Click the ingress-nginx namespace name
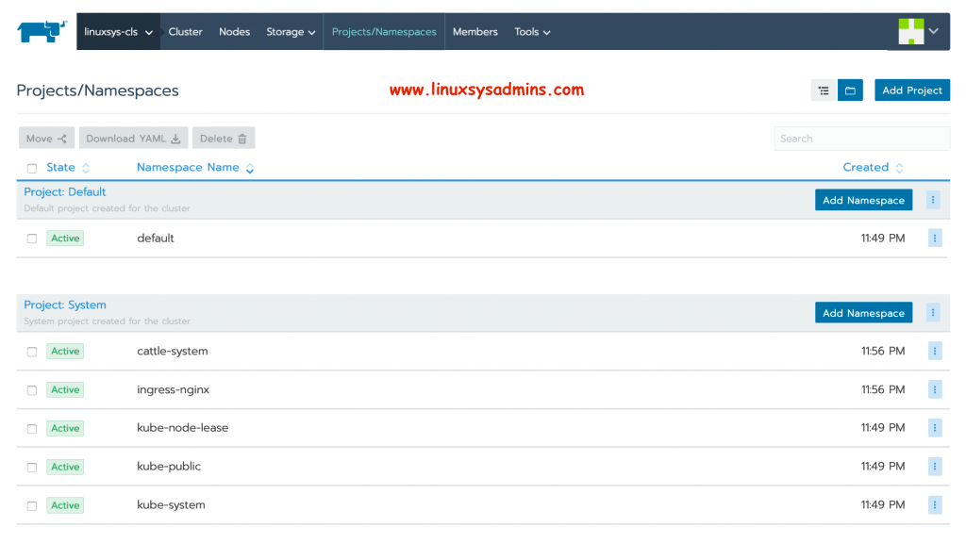Image resolution: width=966 pixels, height=560 pixels. (x=174, y=389)
